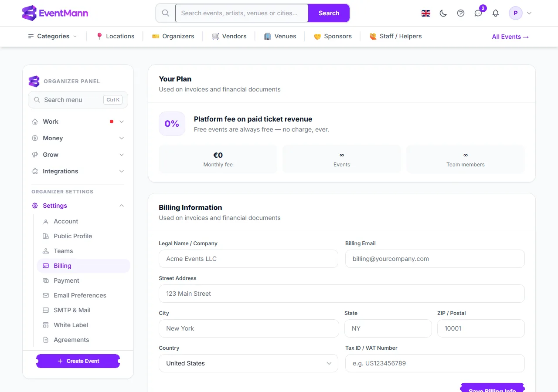Open Vendors in the nav bar
Screen dimensions: 558x392
(x=229, y=36)
